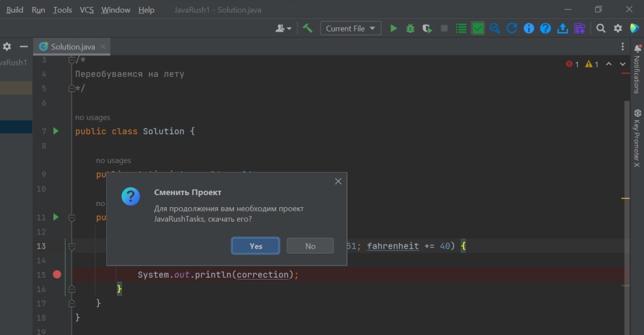The height and width of the screenshot is (335, 644).
Task: Click the run gutter arrow beside class Solution
Action: (56, 131)
